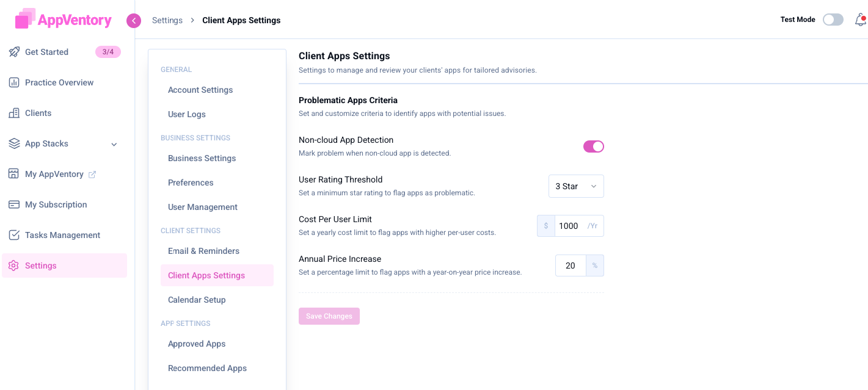Click the Annual Price Increase input
The width and height of the screenshot is (868, 390).
pyautogui.click(x=571, y=265)
